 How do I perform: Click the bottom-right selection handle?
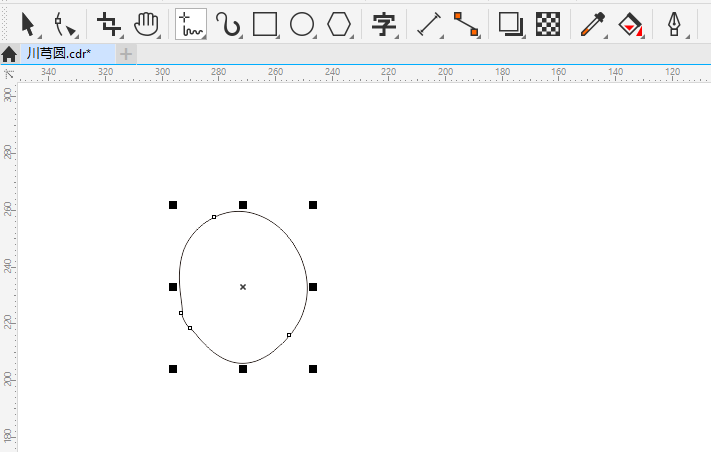coord(313,369)
